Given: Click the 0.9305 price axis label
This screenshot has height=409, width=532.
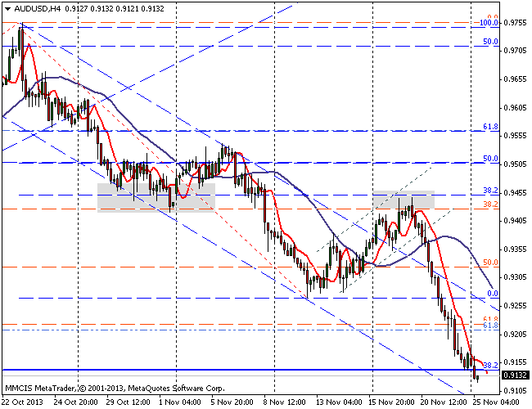Looking at the screenshot, I should [516, 277].
